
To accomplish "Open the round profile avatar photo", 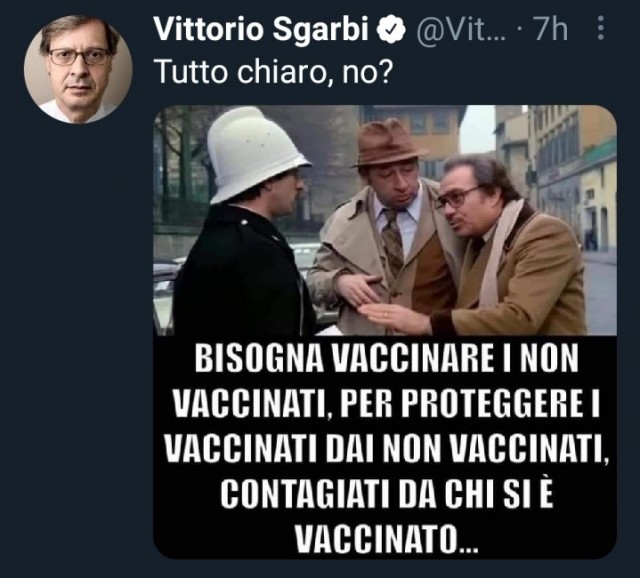I will [78, 69].
